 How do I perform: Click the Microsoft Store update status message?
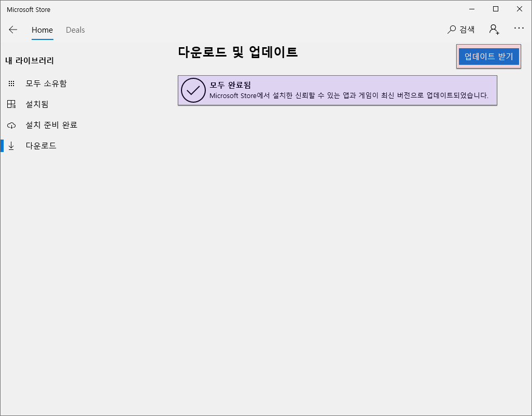349,95
